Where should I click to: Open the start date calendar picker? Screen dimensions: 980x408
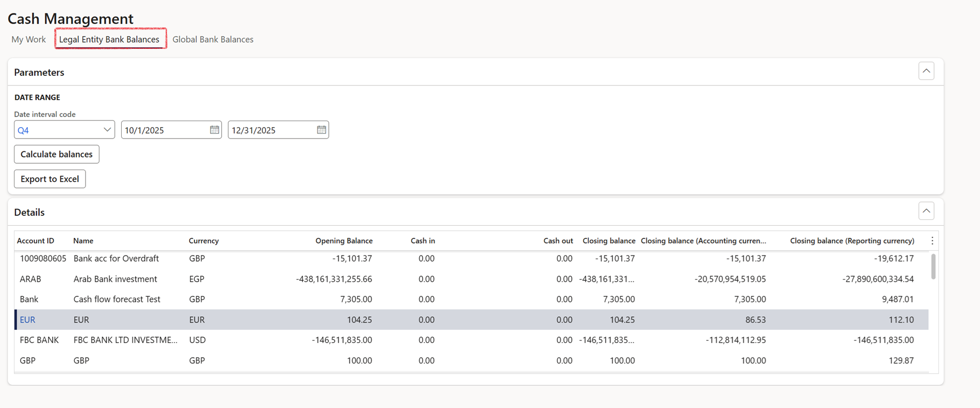(214, 130)
